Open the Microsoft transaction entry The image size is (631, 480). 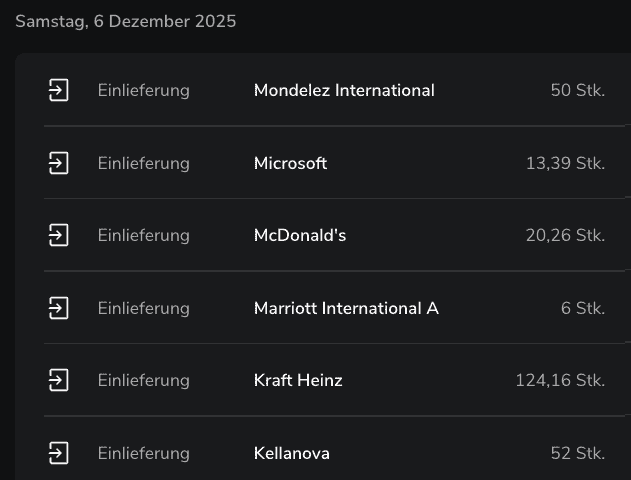pos(290,163)
